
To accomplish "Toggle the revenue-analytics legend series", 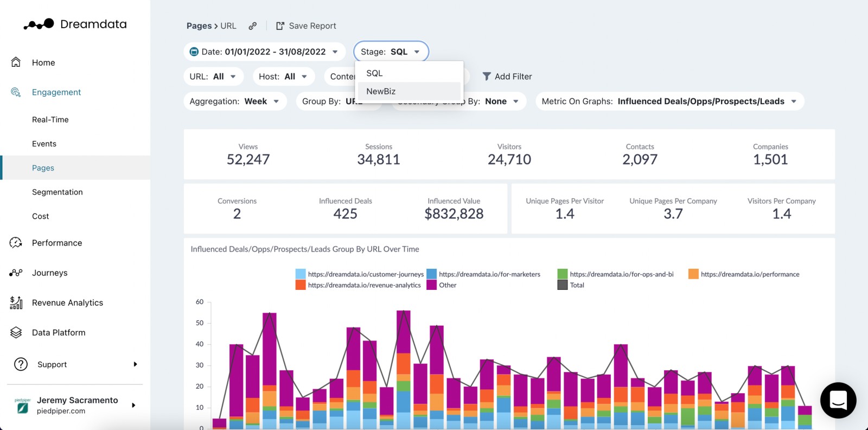I will (358, 285).
